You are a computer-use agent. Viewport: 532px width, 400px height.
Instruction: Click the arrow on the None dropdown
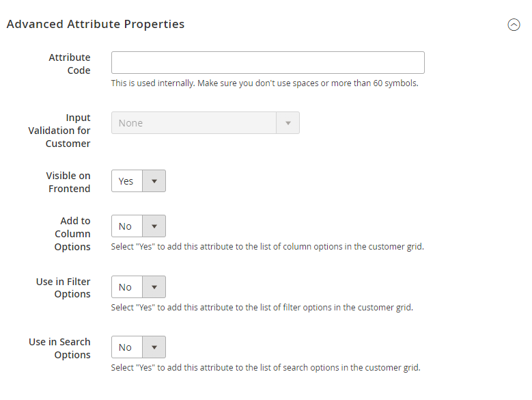pyautogui.click(x=288, y=123)
